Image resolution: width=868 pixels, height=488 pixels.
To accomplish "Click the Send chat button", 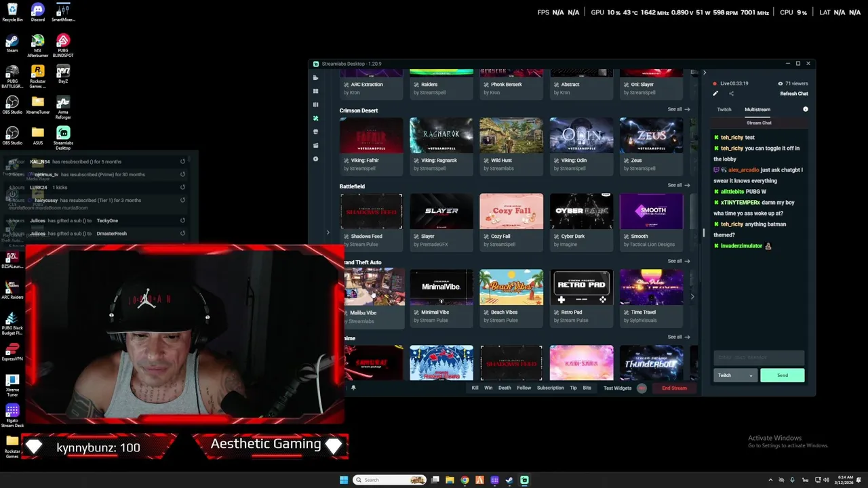I will tap(783, 375).
